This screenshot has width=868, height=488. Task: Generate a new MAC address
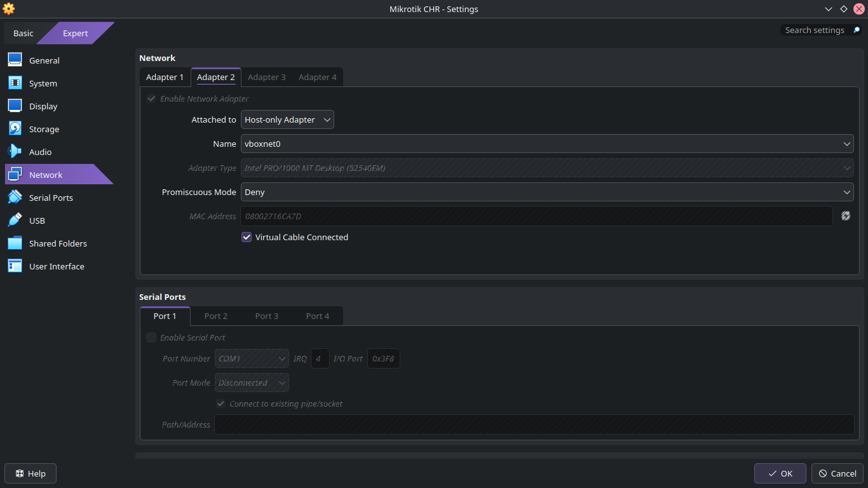coord(846,216)
